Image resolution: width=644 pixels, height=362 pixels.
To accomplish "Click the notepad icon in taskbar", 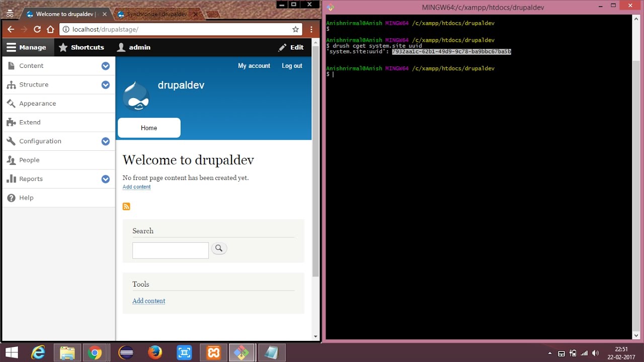I will (272, 352).
